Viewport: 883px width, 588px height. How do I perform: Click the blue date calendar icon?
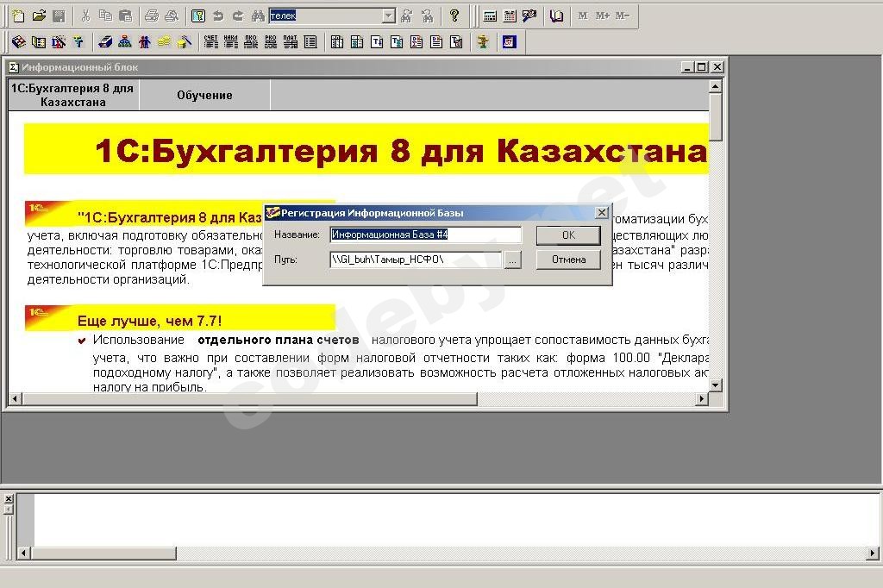[510, 41]
